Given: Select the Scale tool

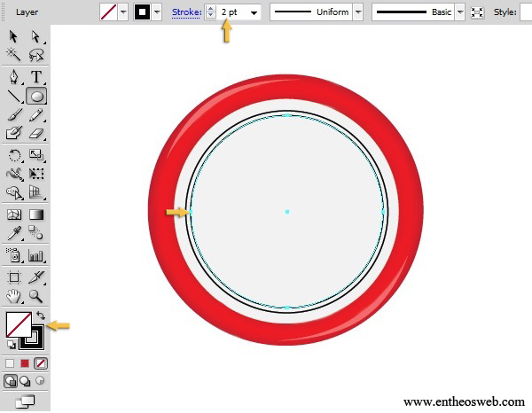Looking at the screenshot, I should point(36,156).
